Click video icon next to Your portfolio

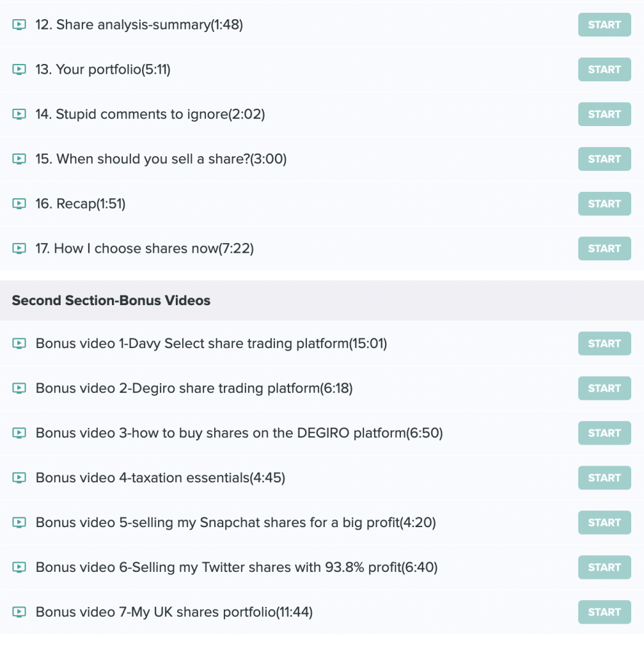[x=19, y=69]
